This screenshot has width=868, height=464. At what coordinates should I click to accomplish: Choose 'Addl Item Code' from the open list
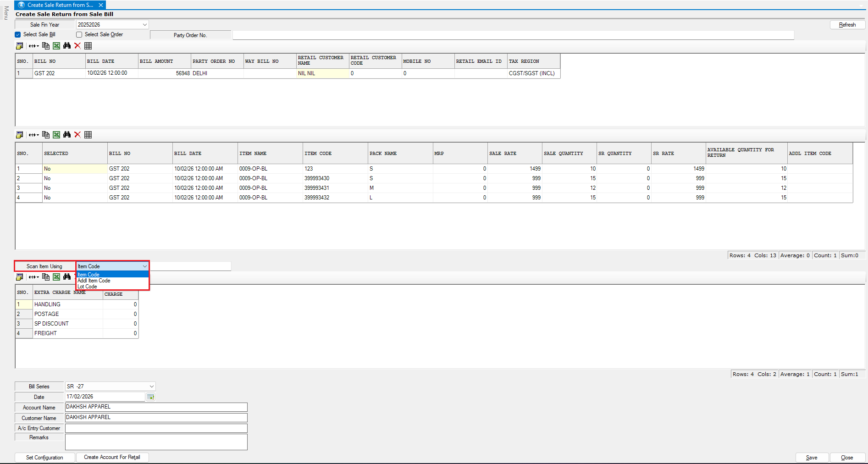click(94, 281)
